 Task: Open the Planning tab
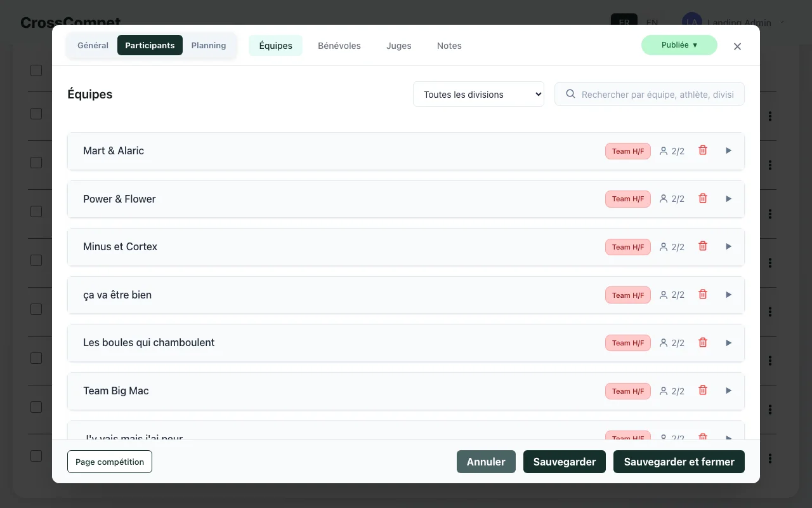coord(209,46)
